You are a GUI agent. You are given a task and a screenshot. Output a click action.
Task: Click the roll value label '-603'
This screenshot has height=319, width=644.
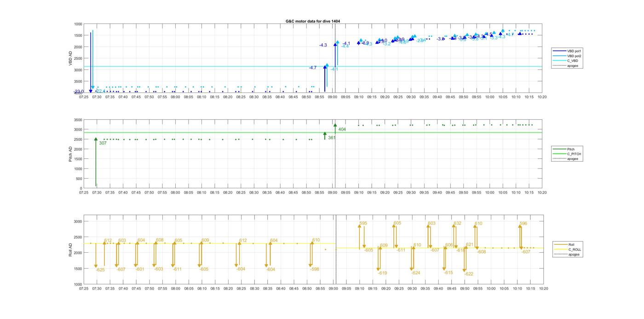click(158, 269)
